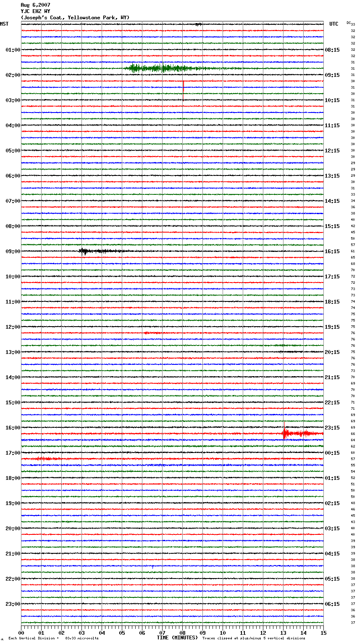The image size is (357, 644).
Task: Click the MST time label "19:00"
Action: [13, 503]
